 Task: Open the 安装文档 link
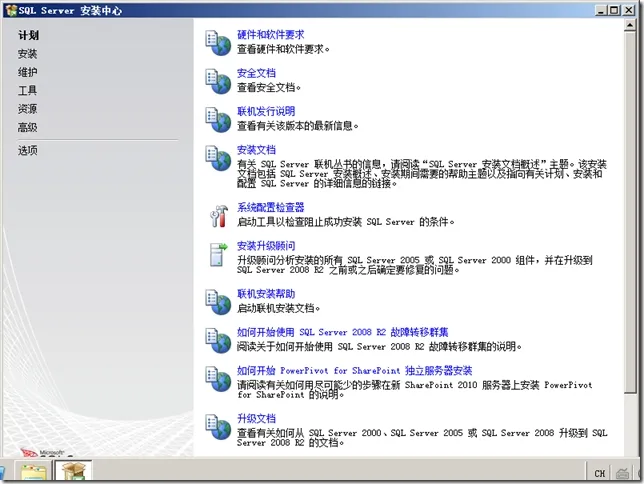pyautogui.click(x=256, y=150)
